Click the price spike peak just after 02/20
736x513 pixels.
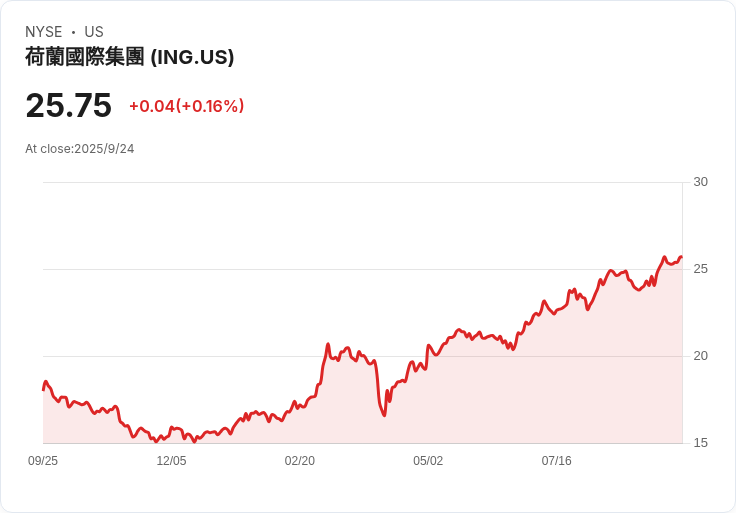tap(327, 344)
